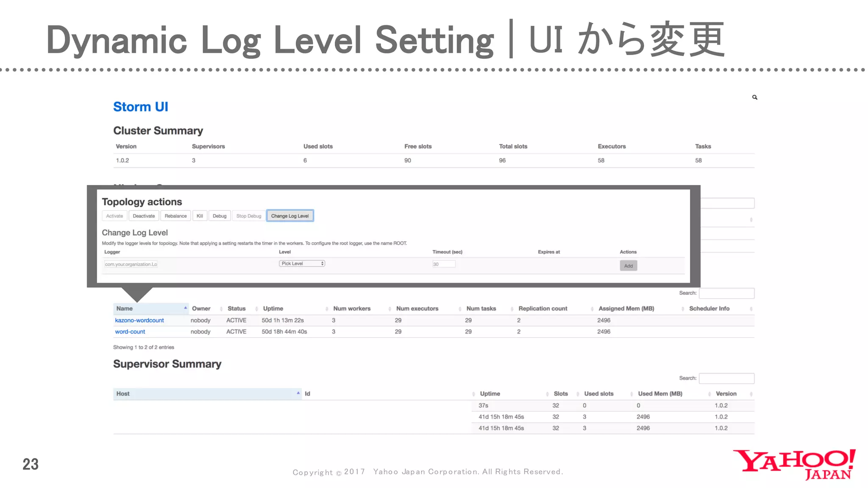
Task: Select the Total slots value 96
Action: pyautogui.click(x=502, y=161)
